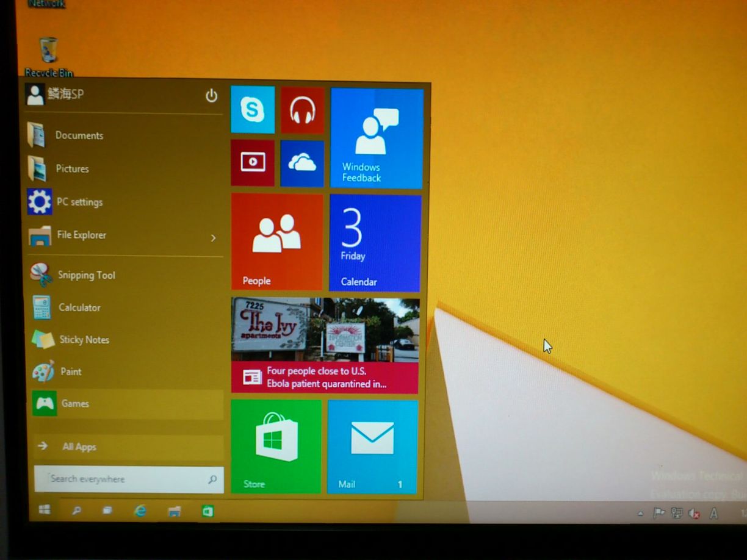Open the Store from the taskbar

[208, 512]
